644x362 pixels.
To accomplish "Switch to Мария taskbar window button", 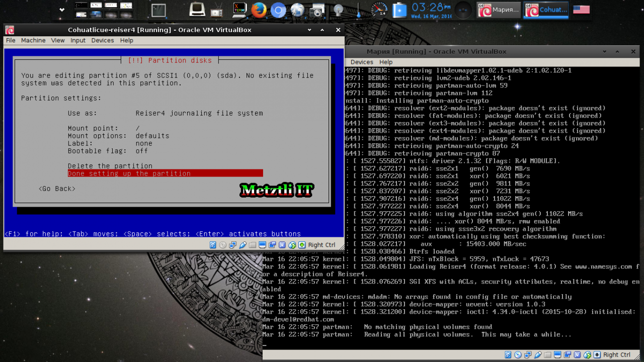I will point(499,10).
